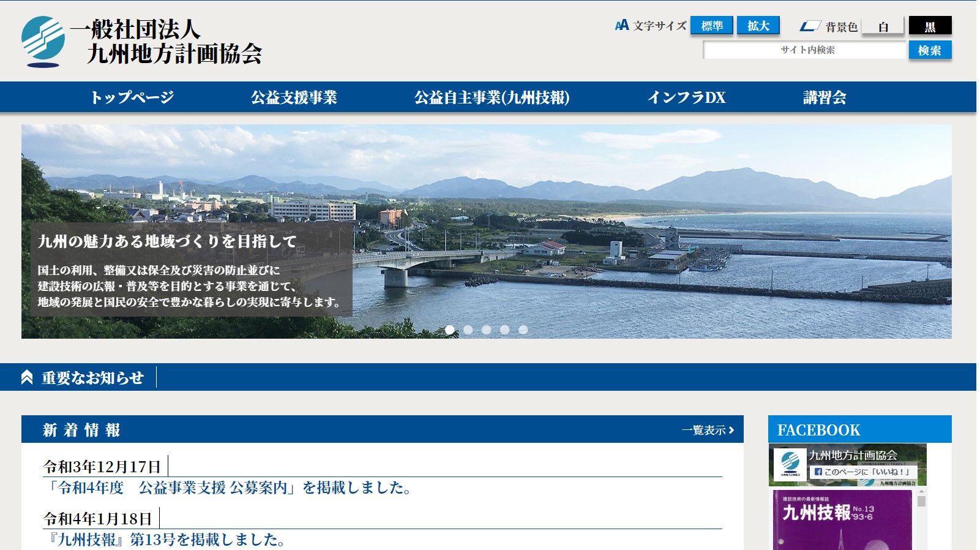
Task: Select the first carousel slide dot
Action: tap(450, 330)
